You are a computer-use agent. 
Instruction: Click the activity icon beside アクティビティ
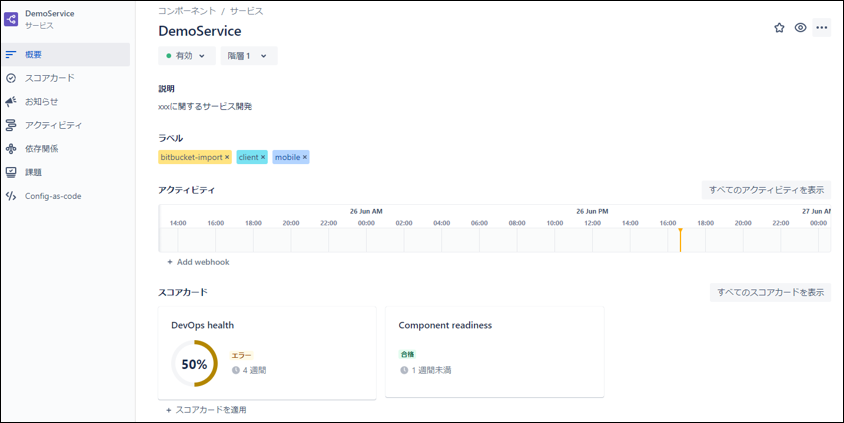point(11,125)
